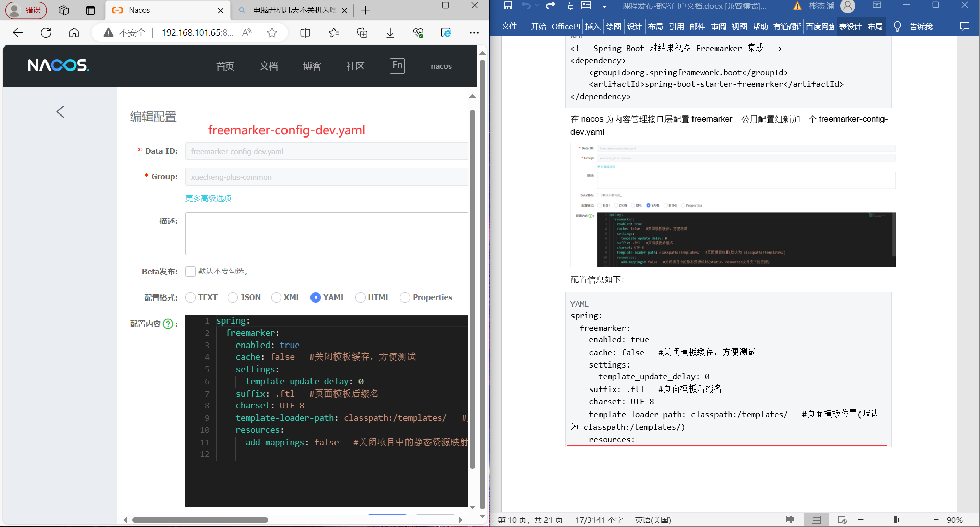Tick the Beta publish checkbox
Viewport: 980px width, 527px height.
(x=190, y=271)
